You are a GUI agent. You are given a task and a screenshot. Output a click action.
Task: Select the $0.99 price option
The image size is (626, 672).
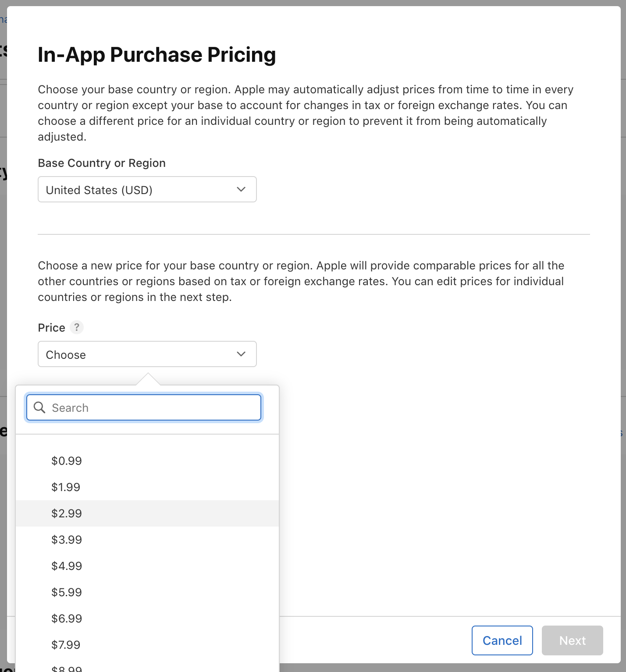coord(67,461)
